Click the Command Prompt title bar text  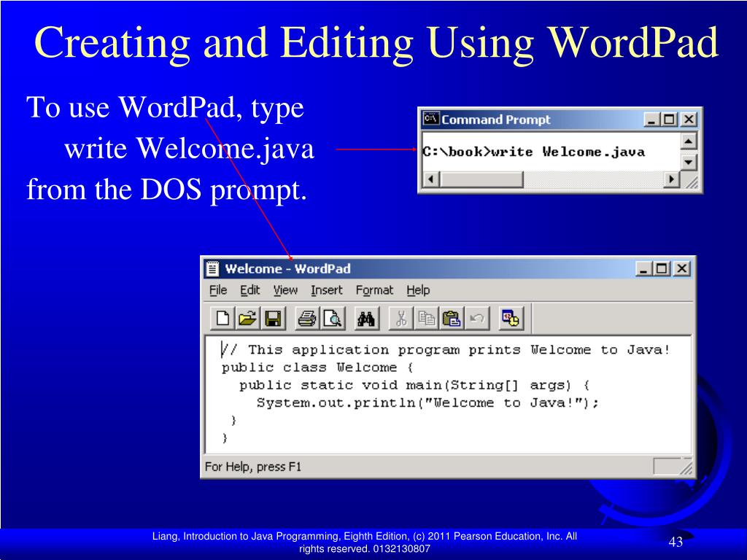tap(495, 120)
